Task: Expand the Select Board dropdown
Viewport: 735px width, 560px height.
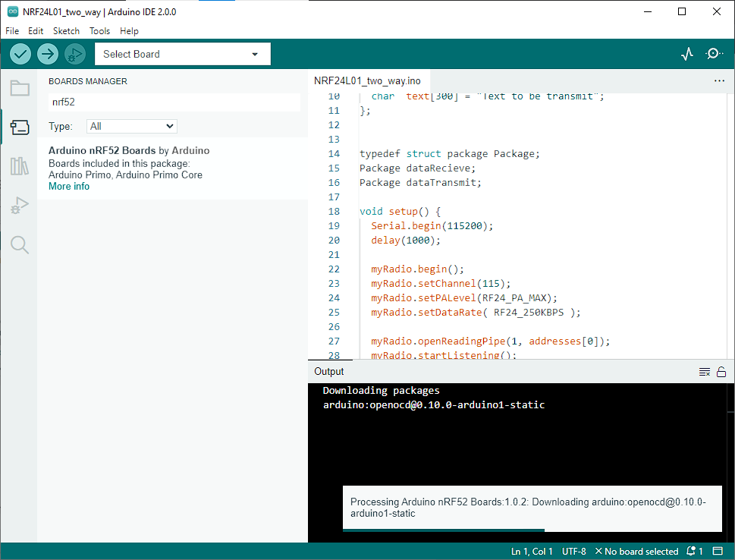Action: 183,54
